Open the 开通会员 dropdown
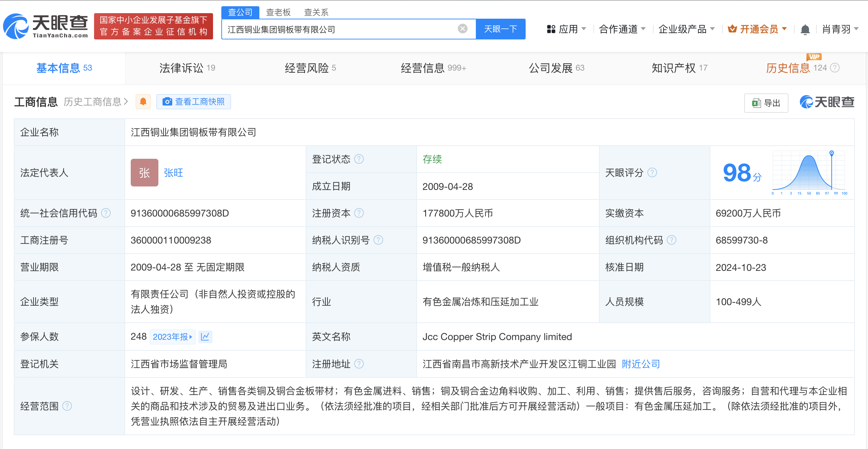Screen dimensions: 868x449 (x=757, y=29)
